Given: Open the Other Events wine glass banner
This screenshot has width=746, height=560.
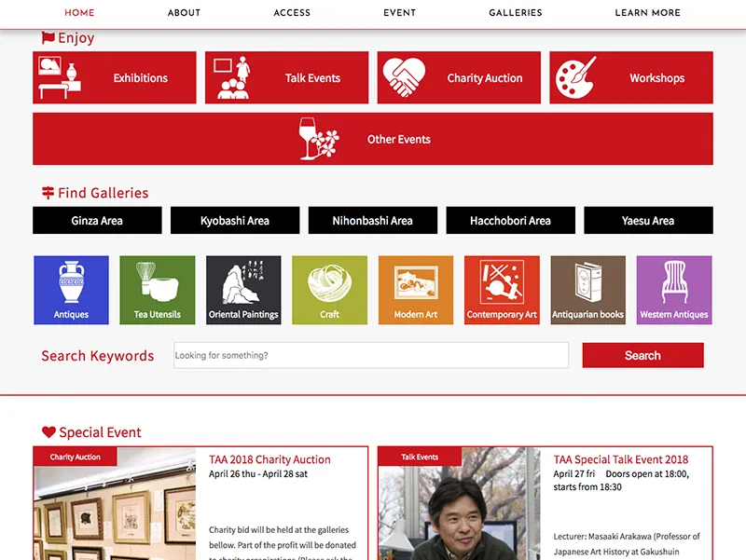Looking at the screenshot, I should [x=372, y=139].
